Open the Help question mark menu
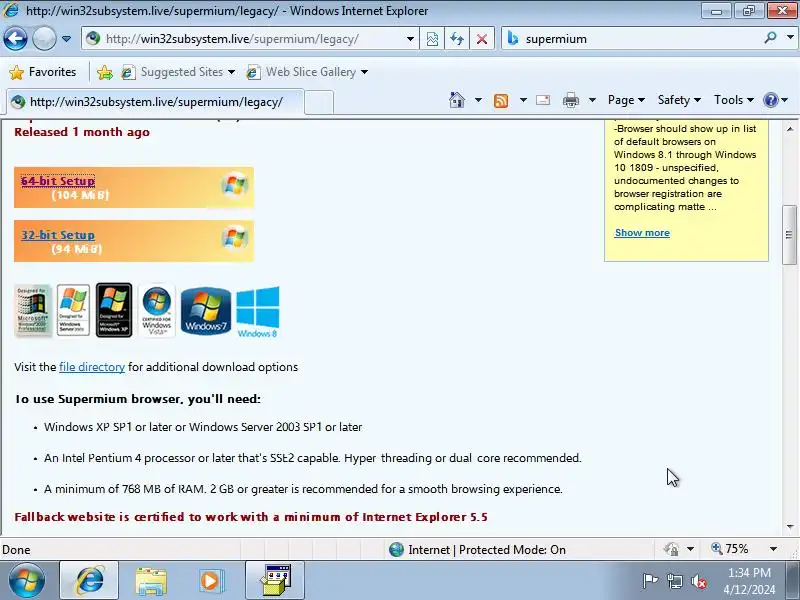This screenshot has height=600, width=800. [x=776, y=100]
